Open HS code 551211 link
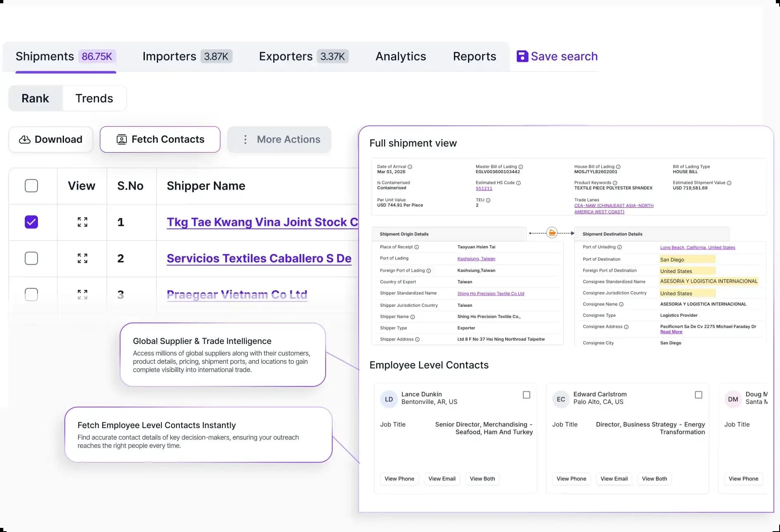 (484, 188)
